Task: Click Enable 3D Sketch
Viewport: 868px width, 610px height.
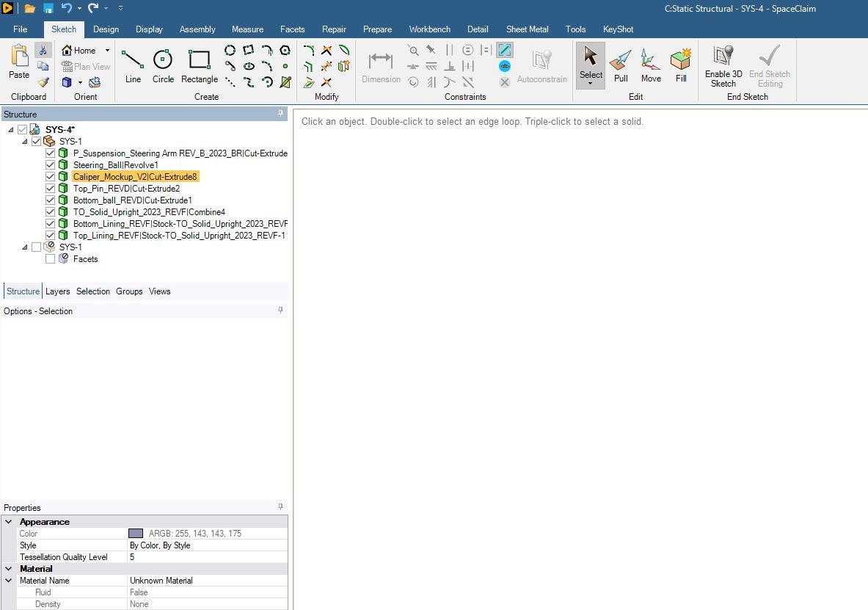Action: pos(723,67)
